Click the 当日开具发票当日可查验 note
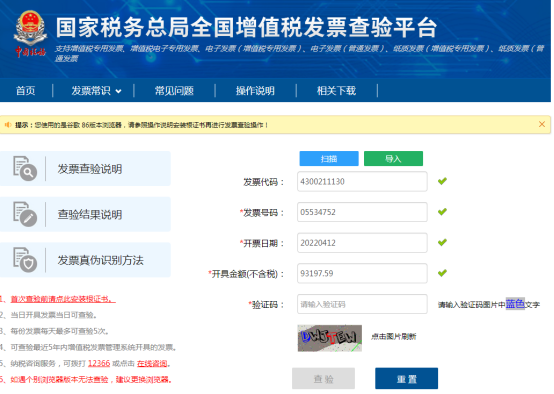The image size is (554, 394). point(53,315)
